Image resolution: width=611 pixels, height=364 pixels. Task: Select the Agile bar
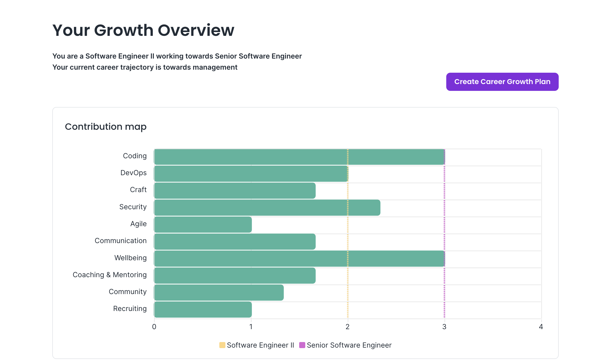pyautogui.click(x=203, y=224)
